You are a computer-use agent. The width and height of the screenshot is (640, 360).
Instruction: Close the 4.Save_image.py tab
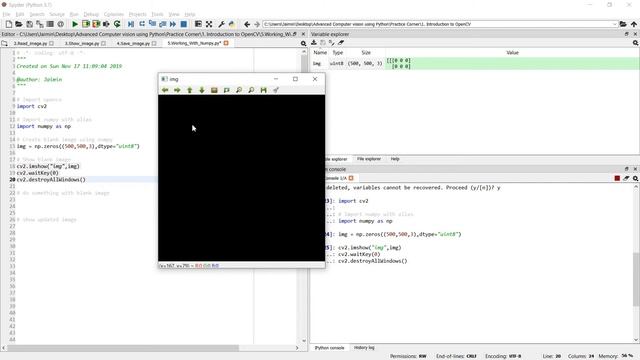(154, 43)
